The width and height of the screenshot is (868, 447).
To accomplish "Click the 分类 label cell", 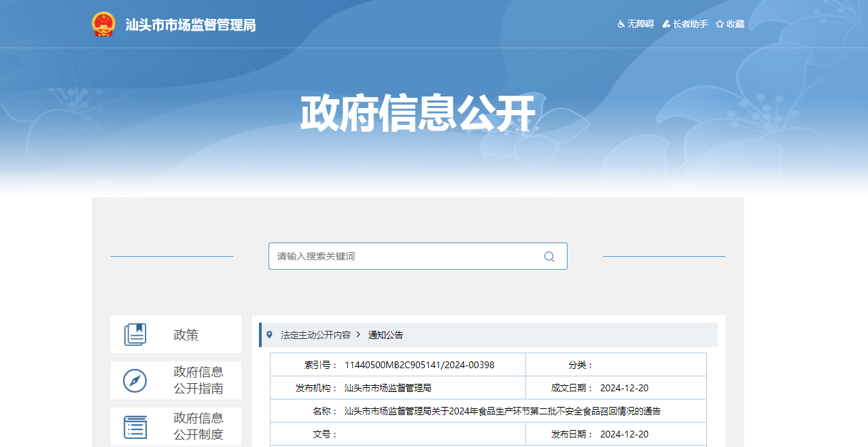I will [580, 365].
